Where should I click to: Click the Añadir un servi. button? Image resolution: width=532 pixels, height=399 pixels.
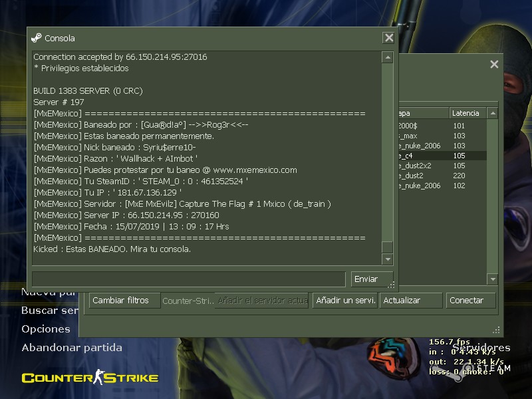coord(345,301)
